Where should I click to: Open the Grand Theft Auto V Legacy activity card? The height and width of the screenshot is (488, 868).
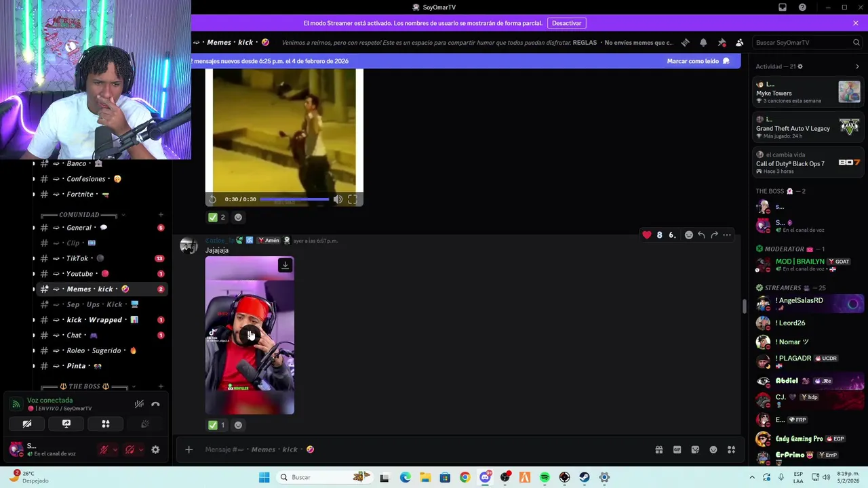click(x=808, y=127)
